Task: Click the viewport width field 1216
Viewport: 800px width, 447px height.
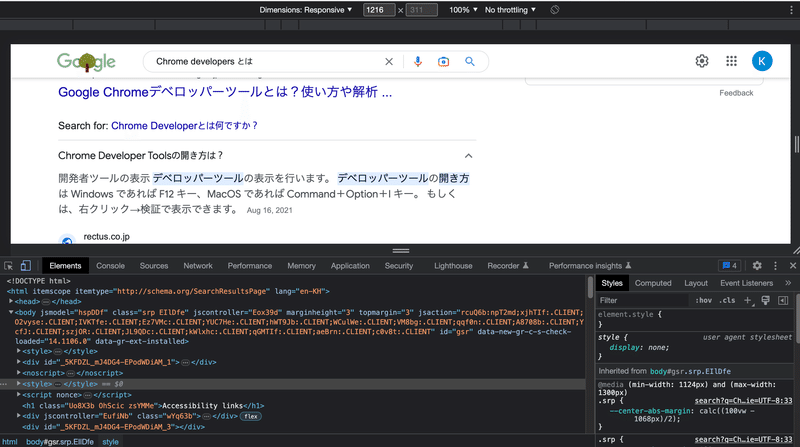Action: coord(379,10)
